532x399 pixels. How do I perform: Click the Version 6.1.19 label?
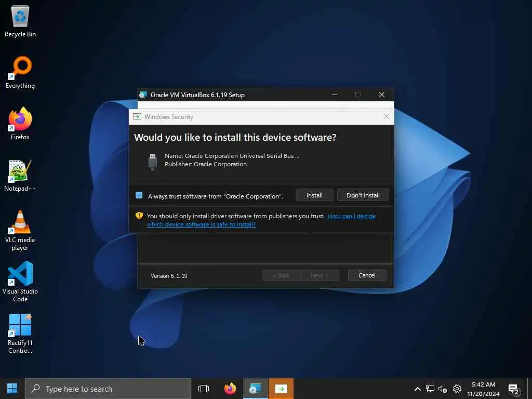[x=169, y=276]
